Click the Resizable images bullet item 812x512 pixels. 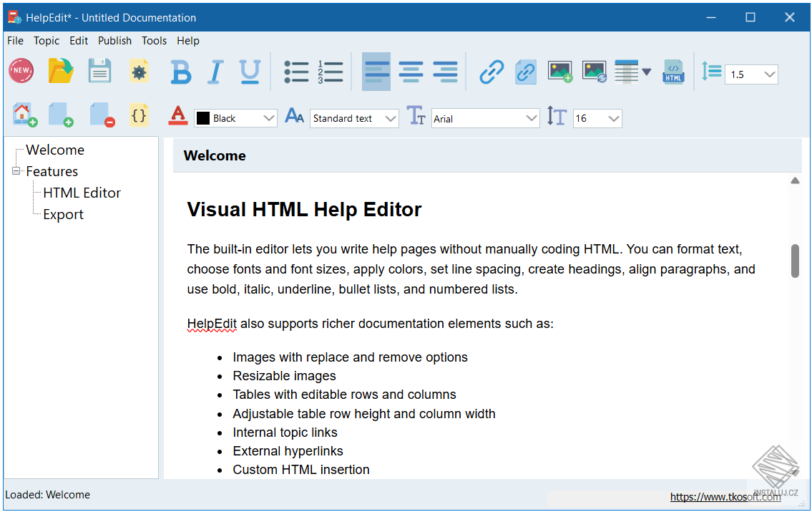pyautogui.click(x=284, y=376)
